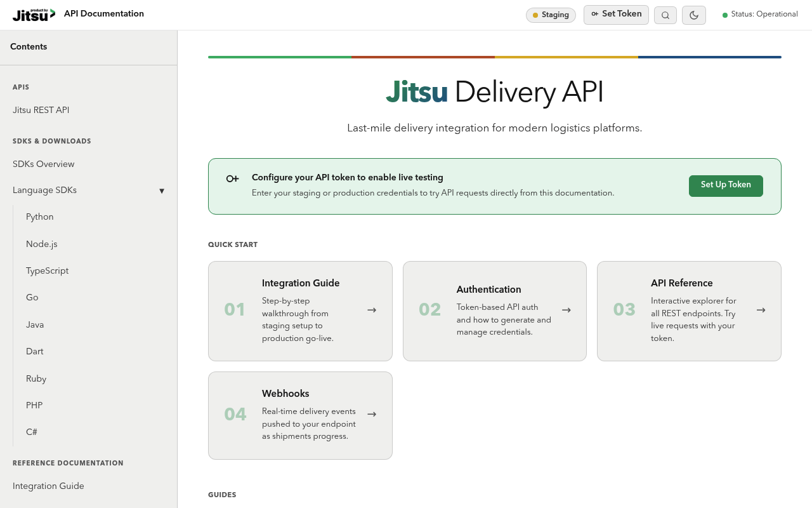Click the SDKS & DOWNLOADS sidebar label
Image resolution: width=812 pixels, height=508 pixels.
click(52, 142)
